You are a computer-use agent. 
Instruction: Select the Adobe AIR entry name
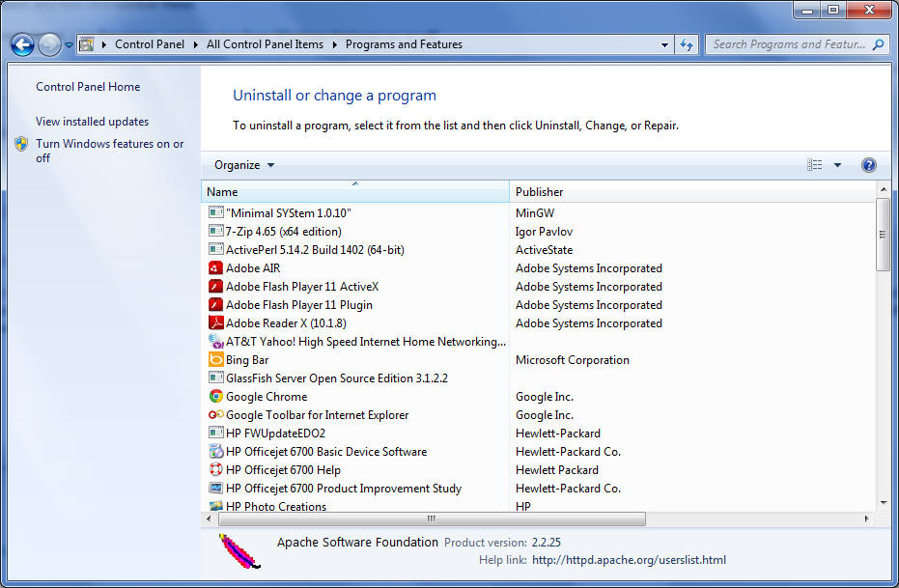point(253,268)
